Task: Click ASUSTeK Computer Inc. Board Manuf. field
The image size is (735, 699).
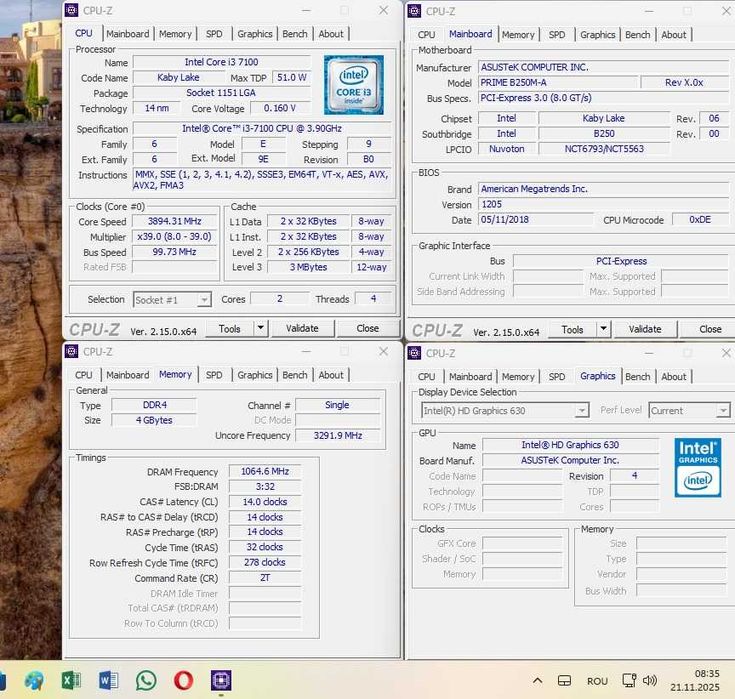Action: [570, 460]
